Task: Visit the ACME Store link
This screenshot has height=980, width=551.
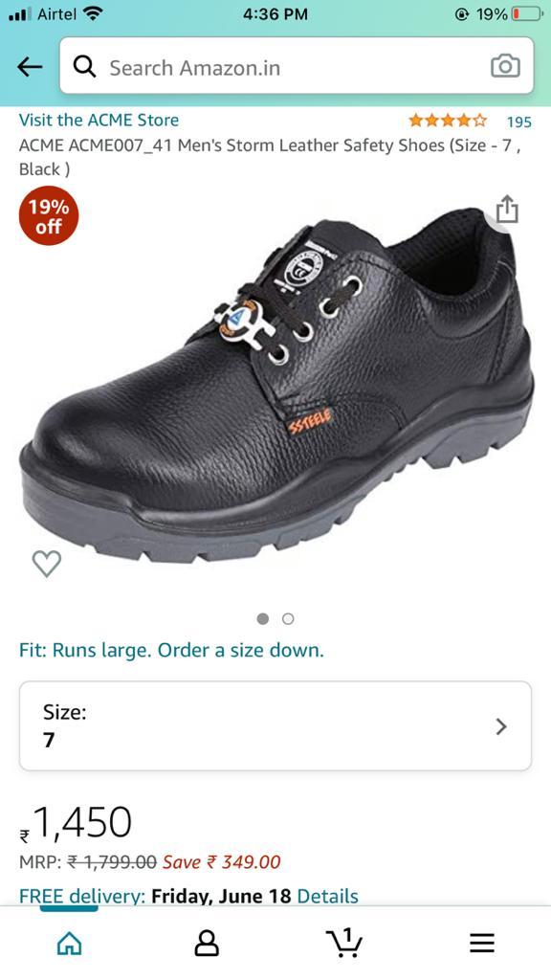Action: click(99, 120)
